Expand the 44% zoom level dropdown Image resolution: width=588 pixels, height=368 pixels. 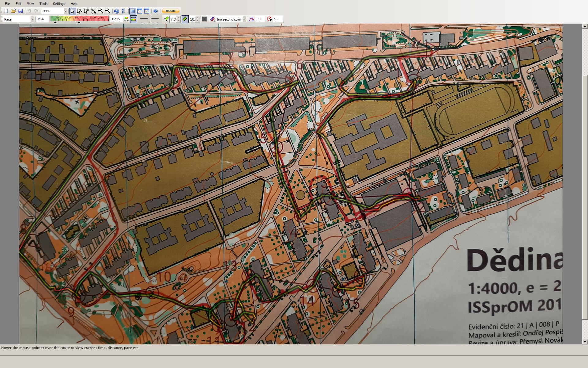pos(65,11)
